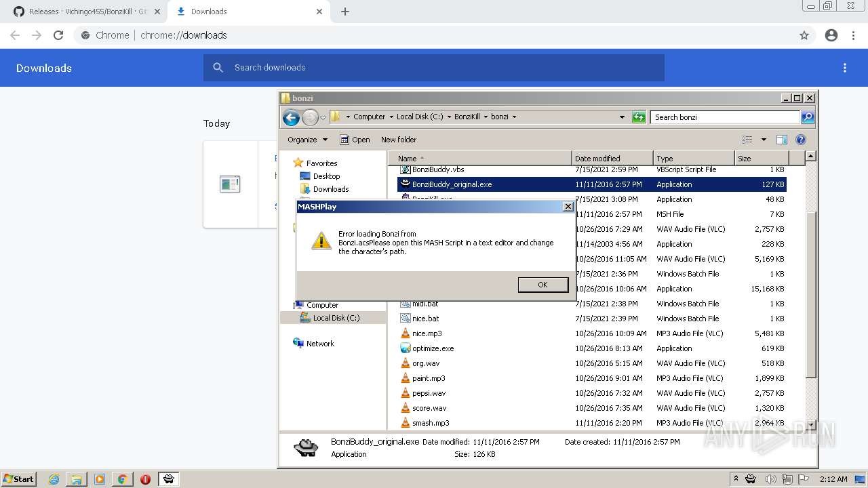
Task: Toggle the preview pane icon
Action: point(782,140)
